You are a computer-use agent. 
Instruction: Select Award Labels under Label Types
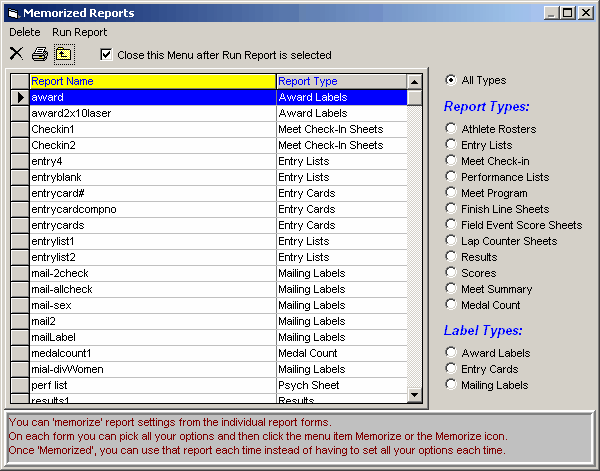(x=451, y=352)
